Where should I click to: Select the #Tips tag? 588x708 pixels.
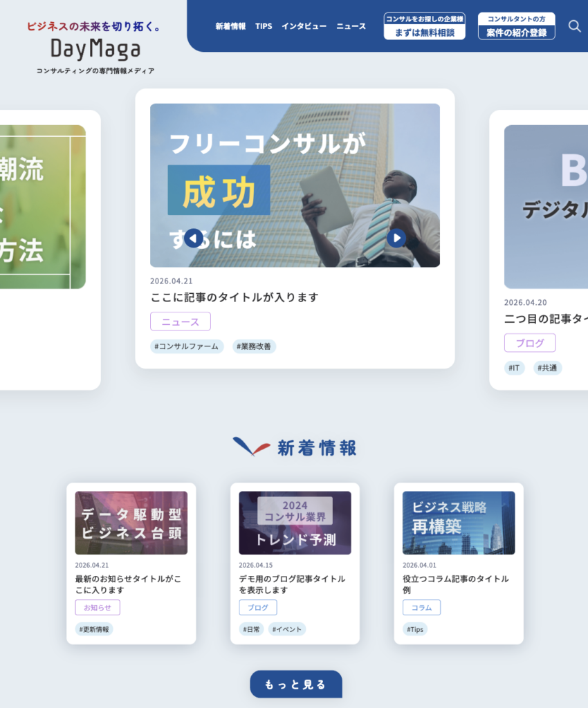click(415, 629)
